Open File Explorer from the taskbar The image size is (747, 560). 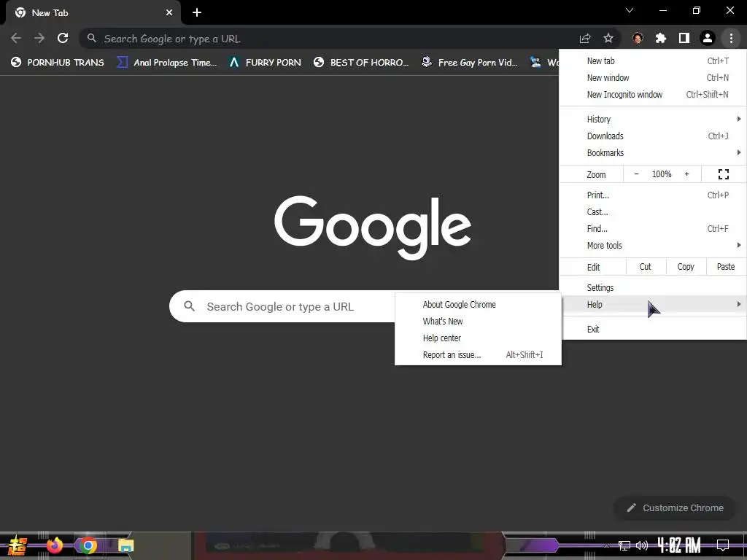[125, 545]
